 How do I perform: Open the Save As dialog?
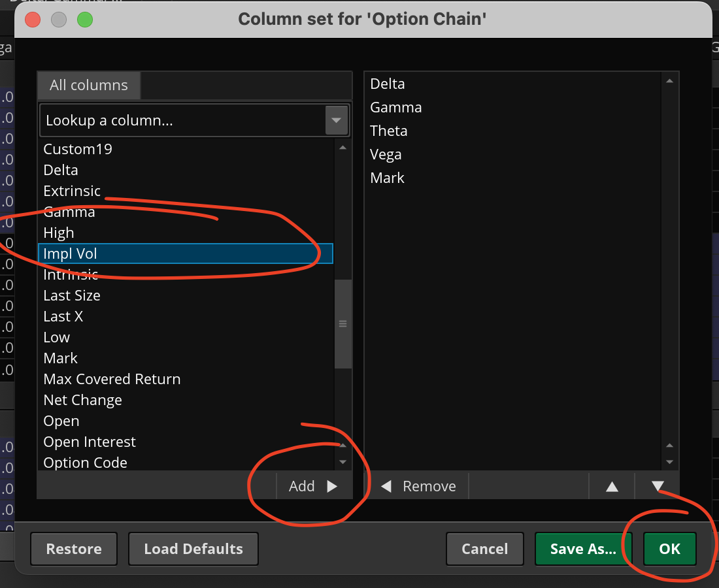coord(583,549)
